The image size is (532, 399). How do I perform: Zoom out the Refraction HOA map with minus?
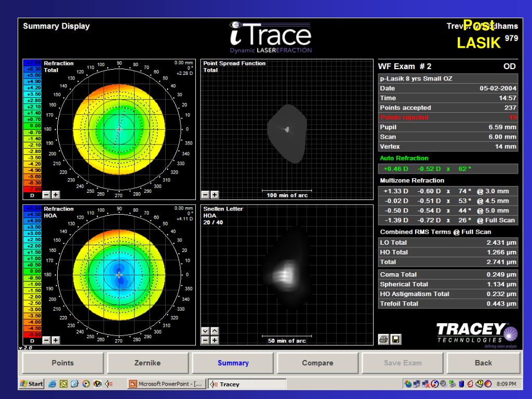tap(46, 340)
